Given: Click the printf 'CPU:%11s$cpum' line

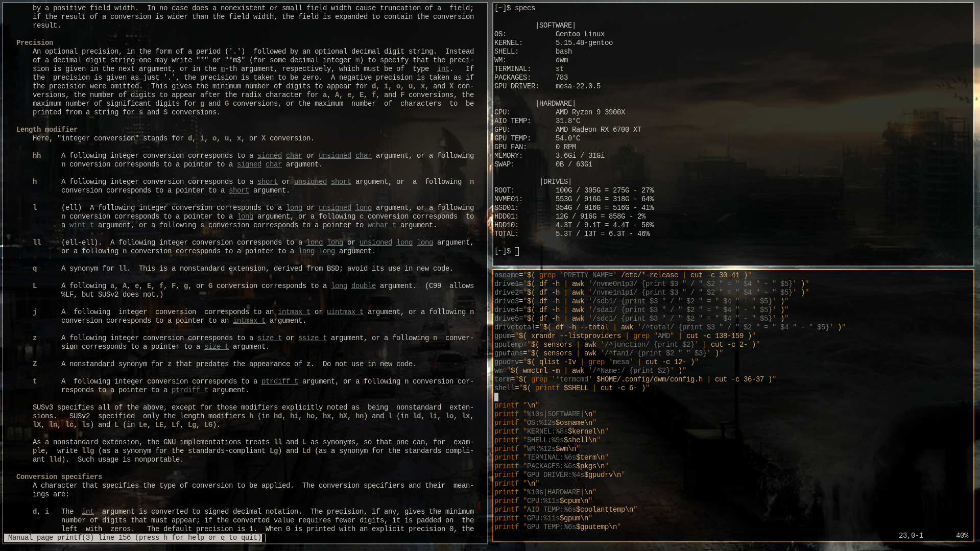Looking at the screenshot, I should tap(543, 501).
